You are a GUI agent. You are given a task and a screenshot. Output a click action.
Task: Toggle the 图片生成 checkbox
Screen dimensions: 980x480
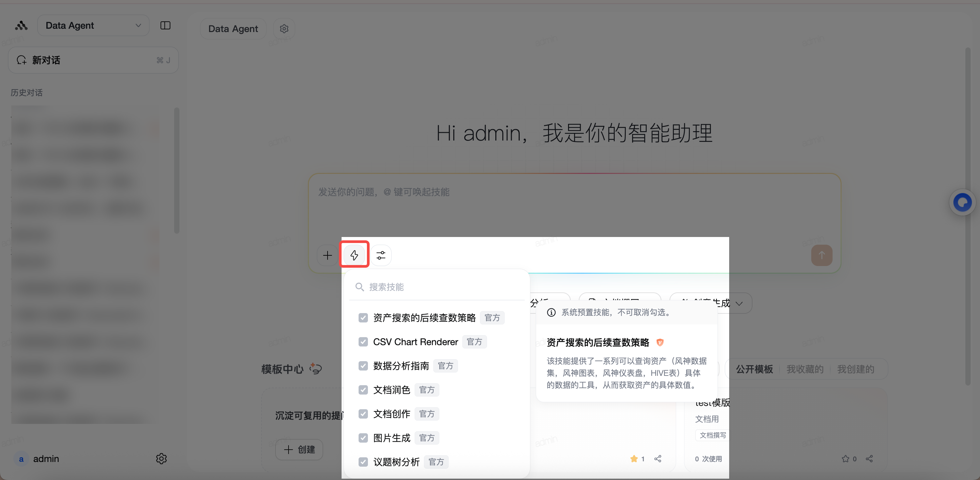tap(363, 438)
